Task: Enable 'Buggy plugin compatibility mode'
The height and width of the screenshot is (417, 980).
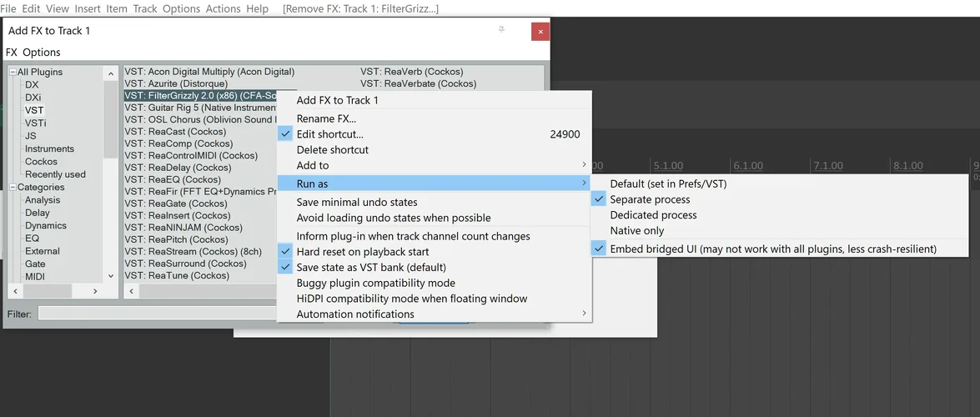Action: click(435, 283)
